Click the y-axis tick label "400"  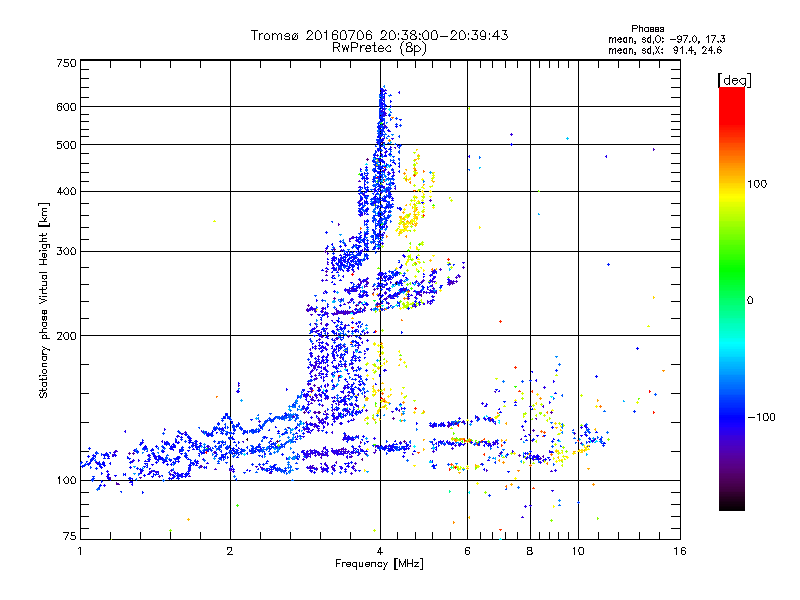click(x=66, y=192)
